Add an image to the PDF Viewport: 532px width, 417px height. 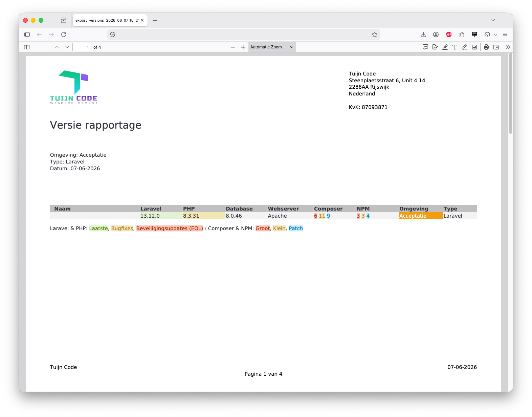tap(474, 47)
